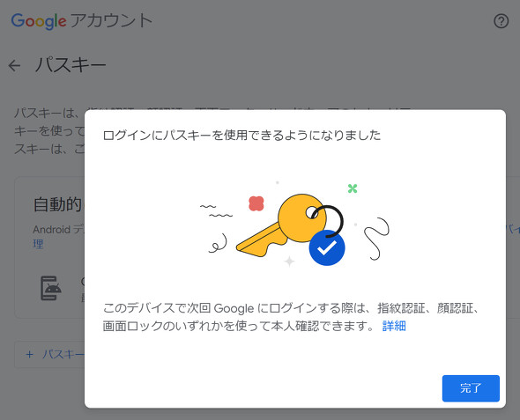This screenshot has height=420, width=520.
Task: Click the plus パスキー create button behind dialog
Action: 49,355
